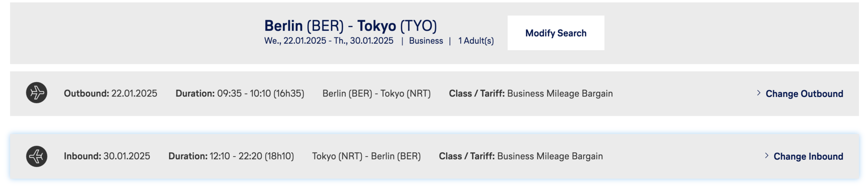Click the chevron beside Change Outbound

click(759, 93)
